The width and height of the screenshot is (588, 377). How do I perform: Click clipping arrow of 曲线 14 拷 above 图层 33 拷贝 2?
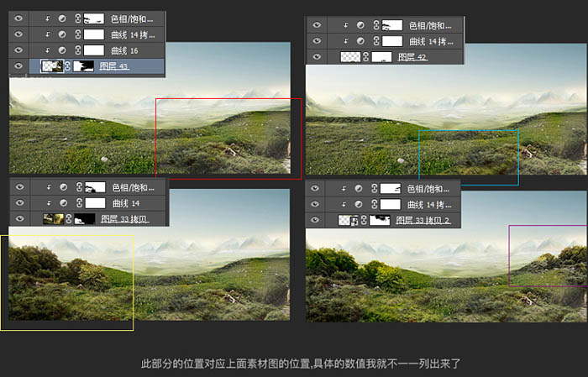click(344, 204)
